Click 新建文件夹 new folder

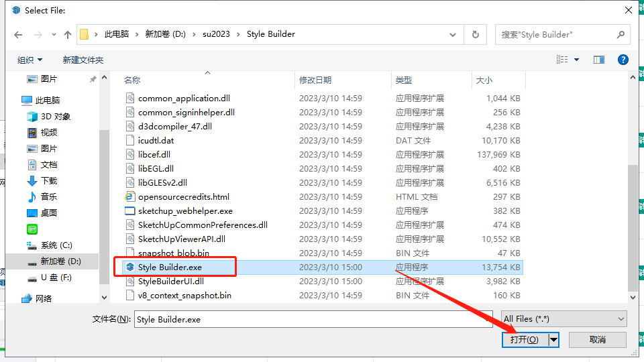(x=83, y=60)
